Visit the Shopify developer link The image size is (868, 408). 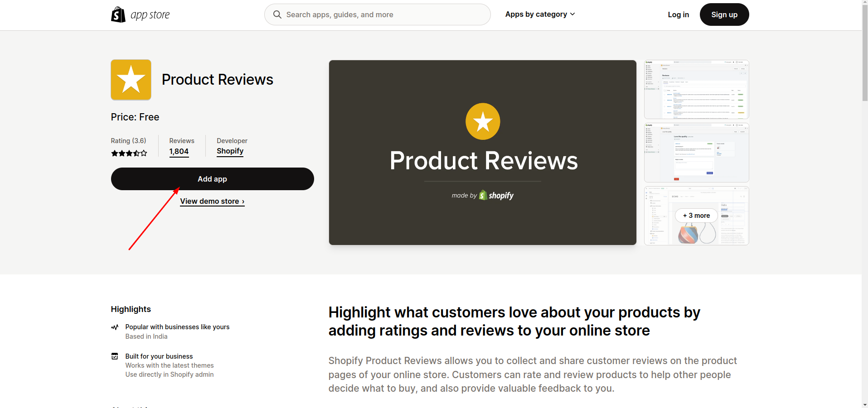pos(230,151)
